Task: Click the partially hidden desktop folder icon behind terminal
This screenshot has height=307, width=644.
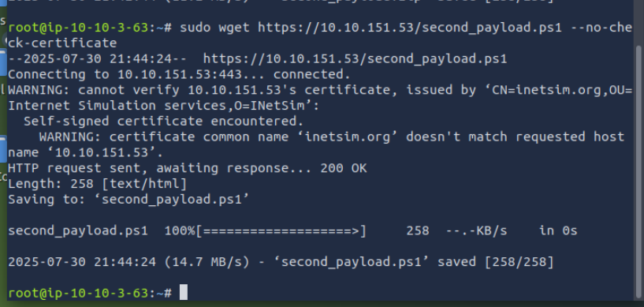Action: pyautogui.click(x=3, y=62)
